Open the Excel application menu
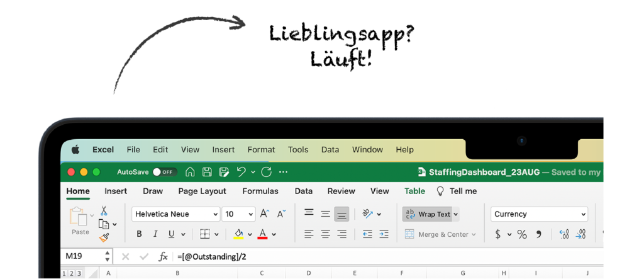The height and width of the screenshot is (279, 644). (103, 150)
